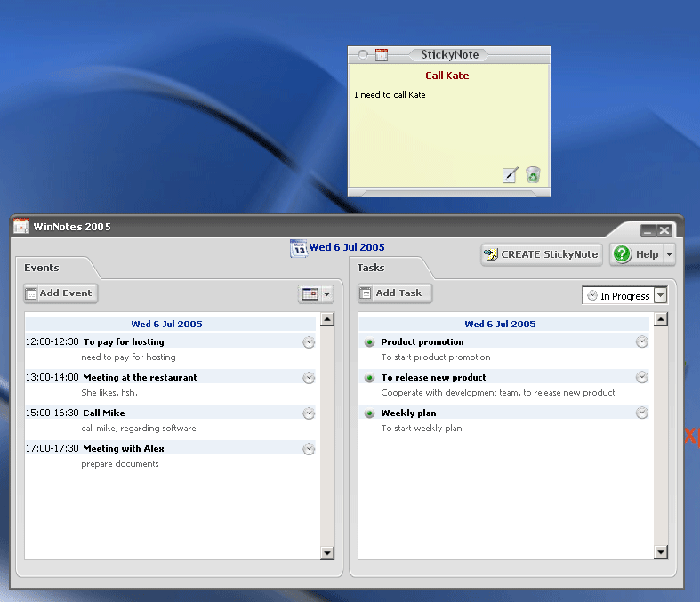Click the clock icon on 'To pay for hosting' event

309,342
